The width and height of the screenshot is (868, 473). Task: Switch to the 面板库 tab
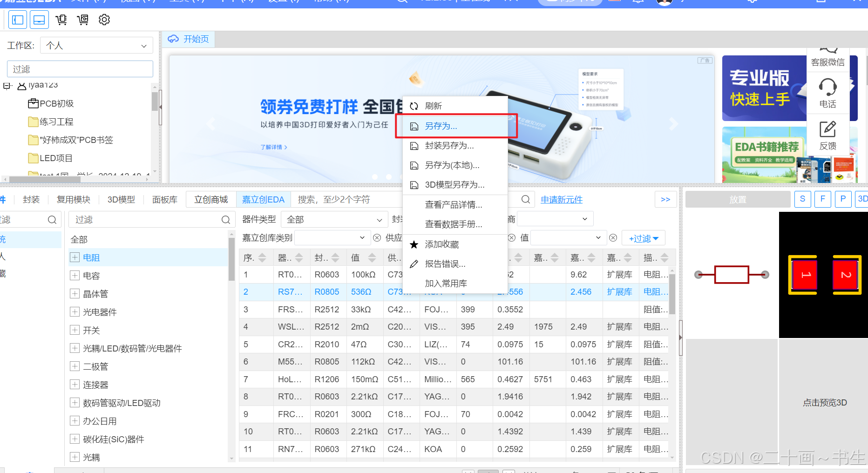pyautogui.click(x=165, y=199)
